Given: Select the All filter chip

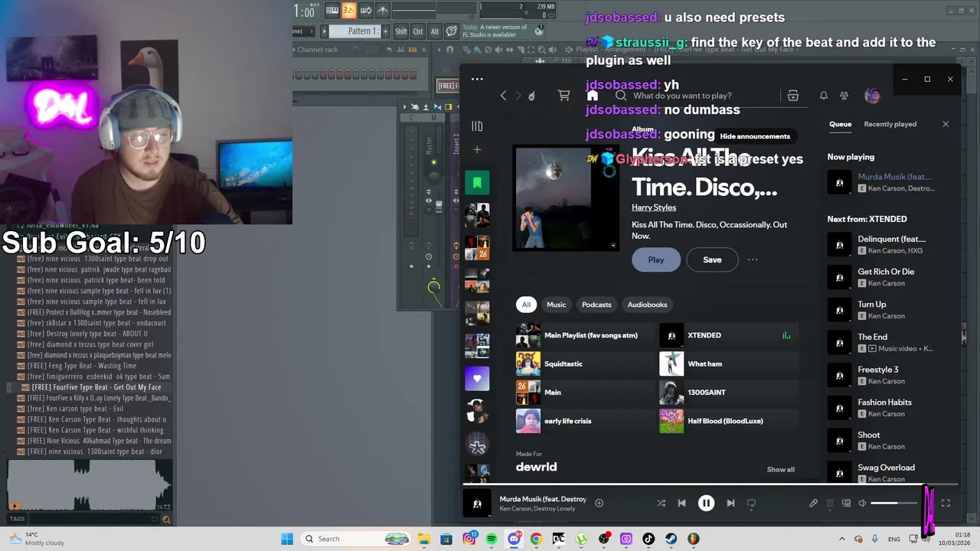Looking at the screenshot, I should pyautogui.click(x=526, y=305).
